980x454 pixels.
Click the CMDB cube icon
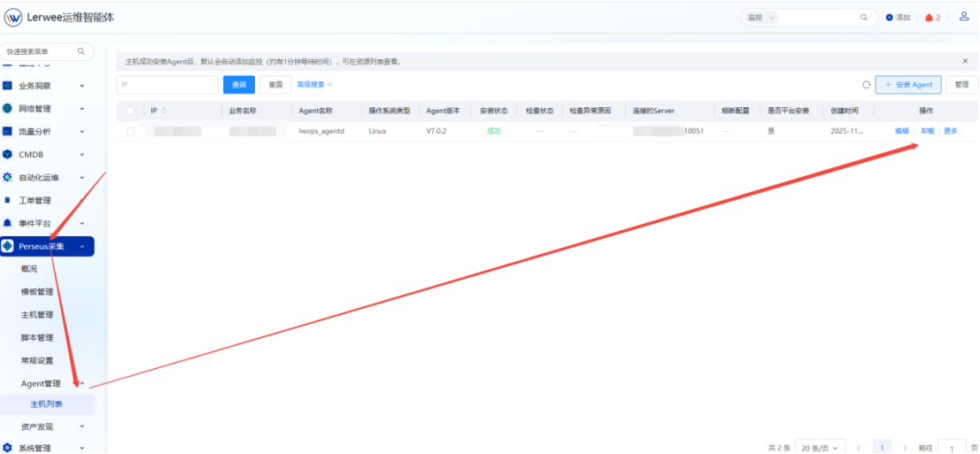click(7, 154)
